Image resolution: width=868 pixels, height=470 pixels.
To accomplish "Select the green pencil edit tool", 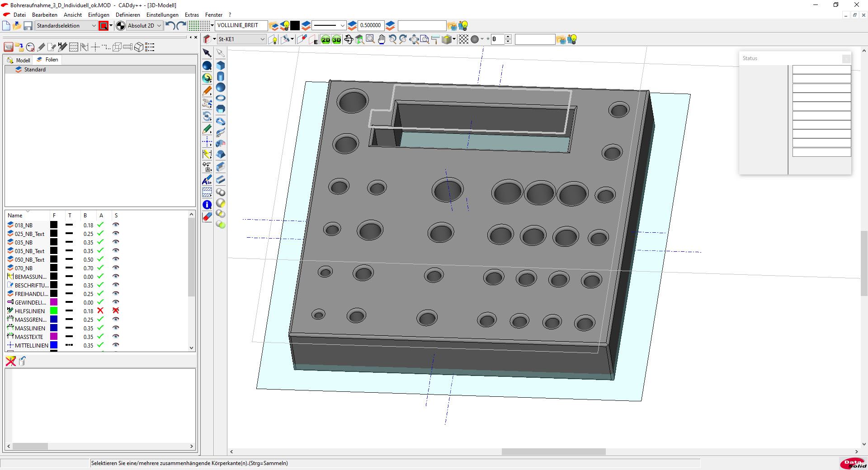I will point(207,129).
